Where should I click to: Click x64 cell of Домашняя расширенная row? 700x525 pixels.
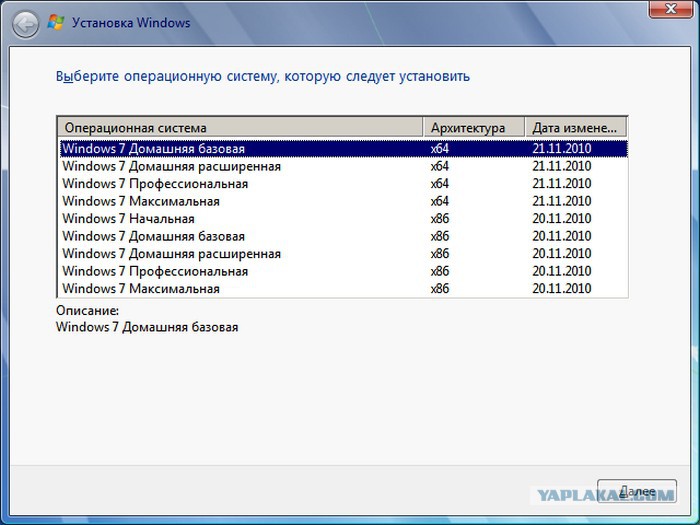coord(440,166)
